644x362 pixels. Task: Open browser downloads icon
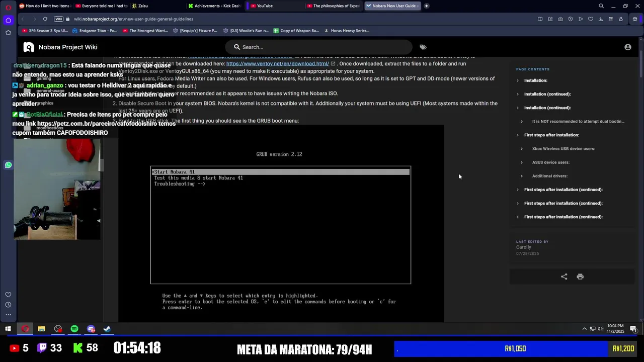click(x=600, y=19)
